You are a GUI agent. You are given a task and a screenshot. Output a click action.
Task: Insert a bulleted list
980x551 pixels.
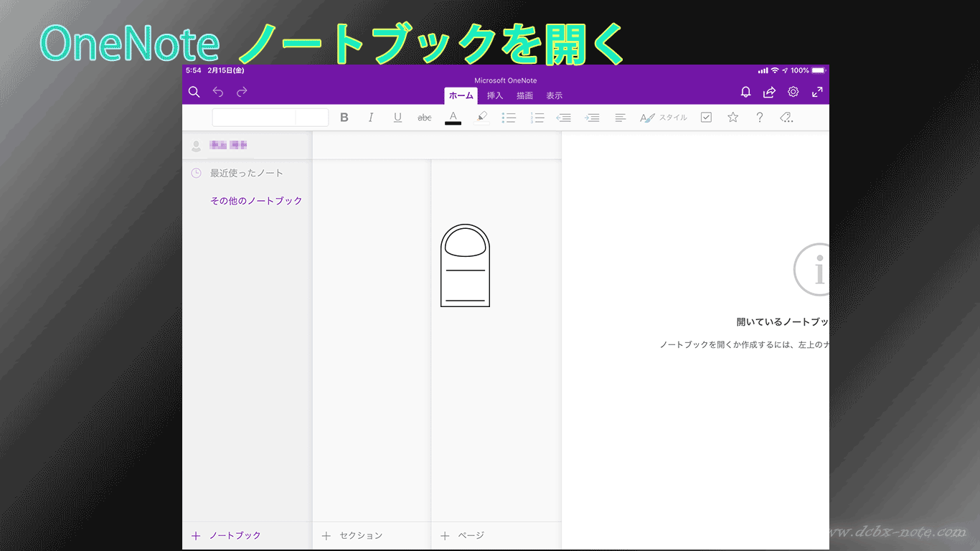click(509, 118)
